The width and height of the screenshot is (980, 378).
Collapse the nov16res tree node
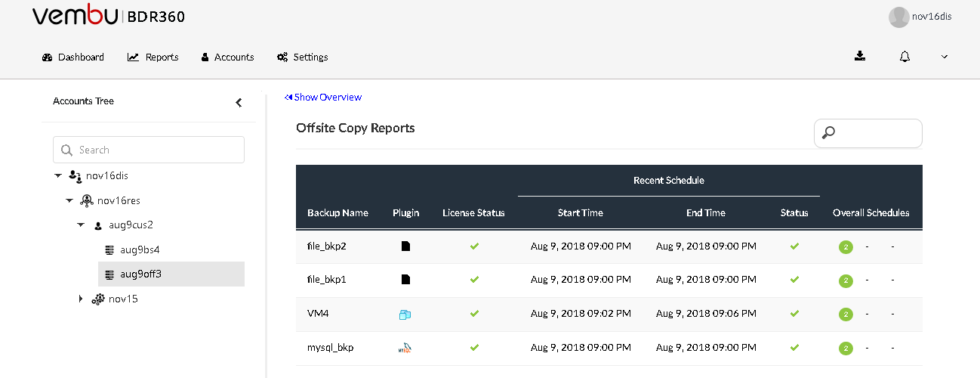click(x=69, y=200)
